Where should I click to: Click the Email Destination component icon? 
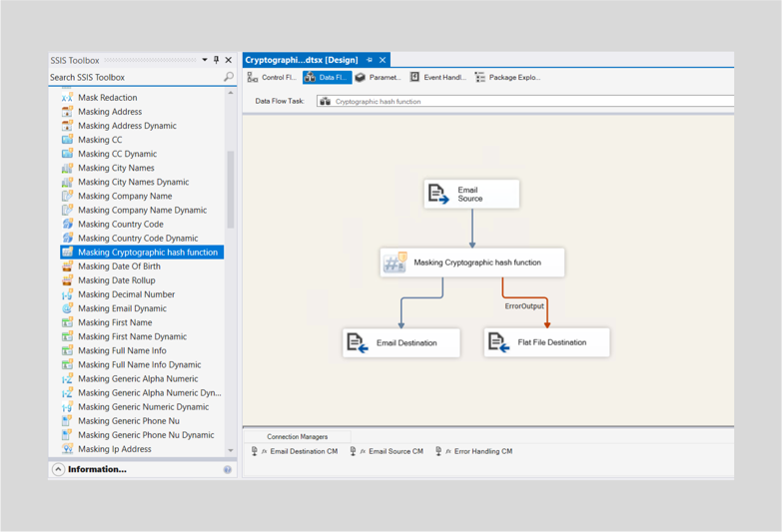(358, 343)
